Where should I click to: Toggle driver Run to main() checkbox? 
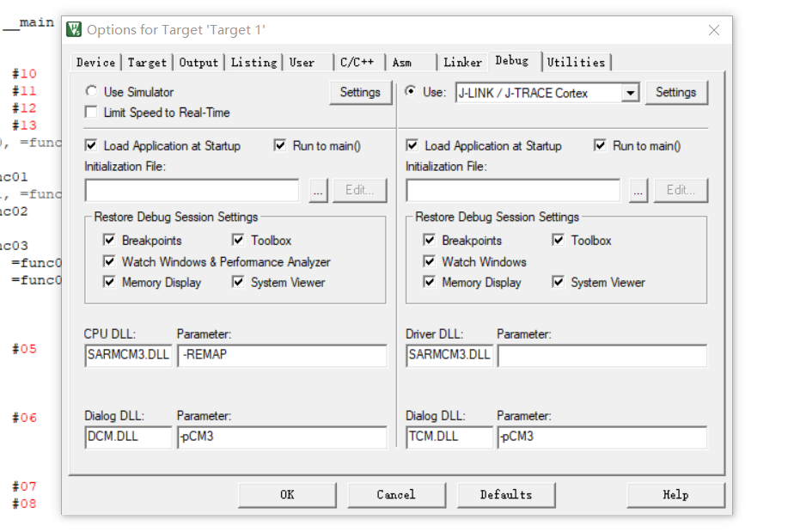(600, 145)
